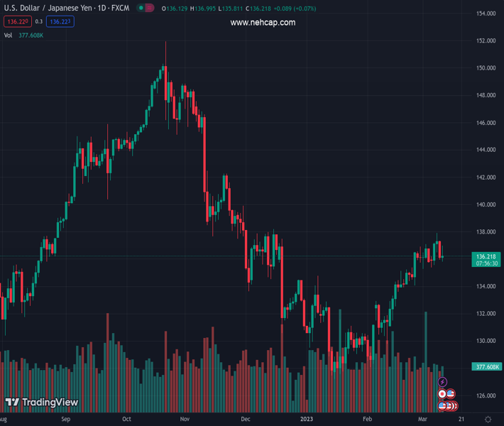
Task: Click the 2023 label on time axis
Action: click(x=307, y=420)
